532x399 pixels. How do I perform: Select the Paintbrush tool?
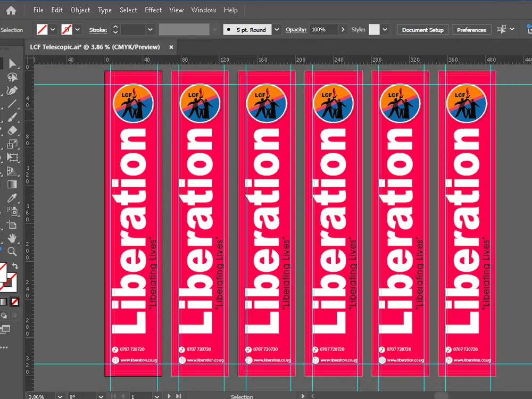12,118
